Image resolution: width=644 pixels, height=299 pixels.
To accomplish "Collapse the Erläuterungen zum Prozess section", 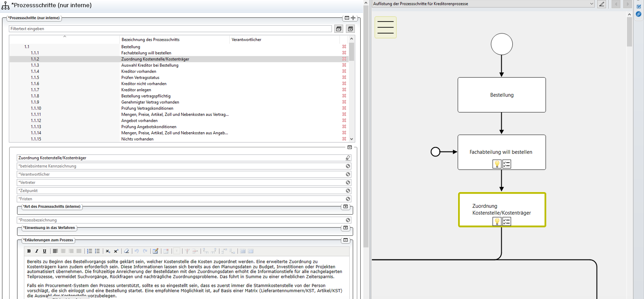I will [345, 240].
